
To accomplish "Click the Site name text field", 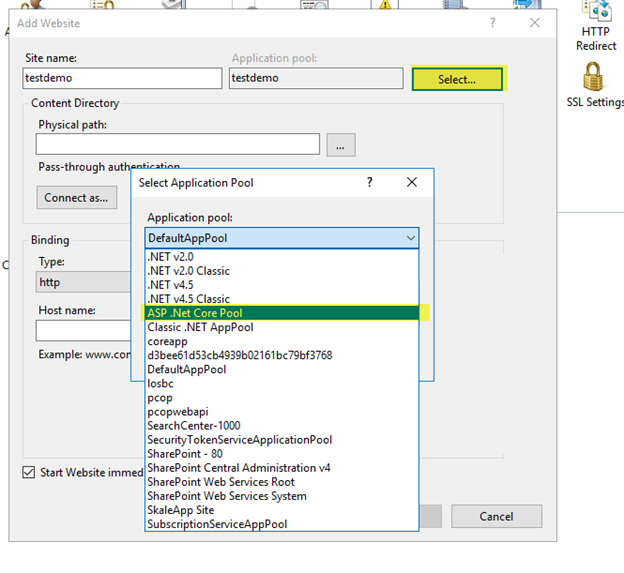I will pyautogui.click(x=122, y=78).
